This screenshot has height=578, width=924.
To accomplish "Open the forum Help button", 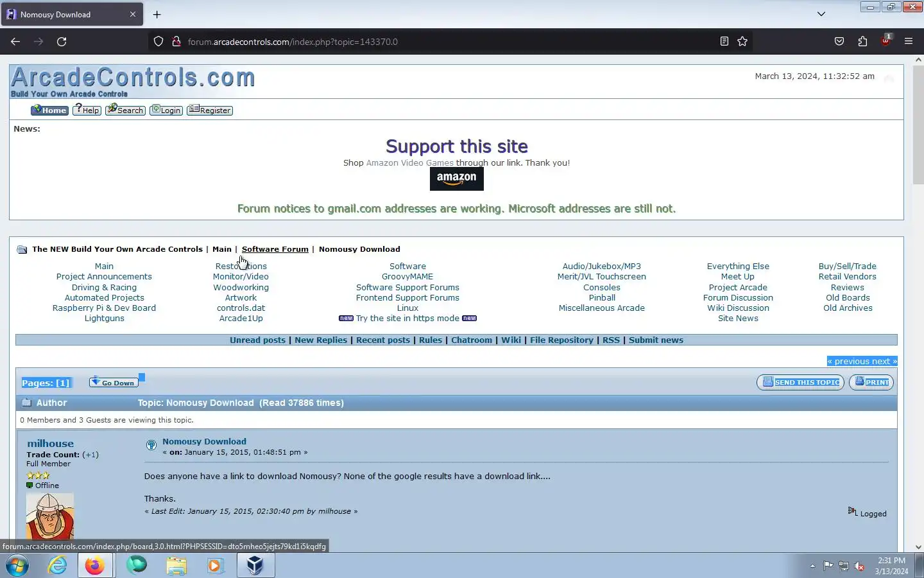I will point(87,110).
